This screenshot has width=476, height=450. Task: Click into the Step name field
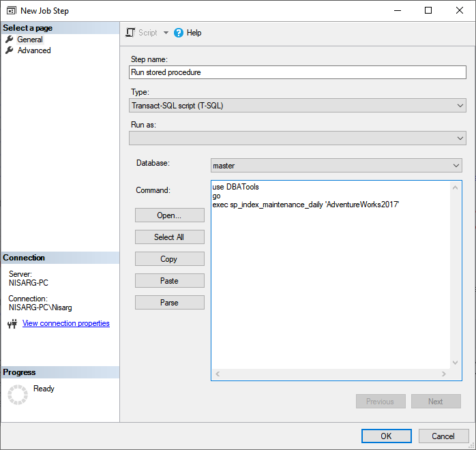297,72
